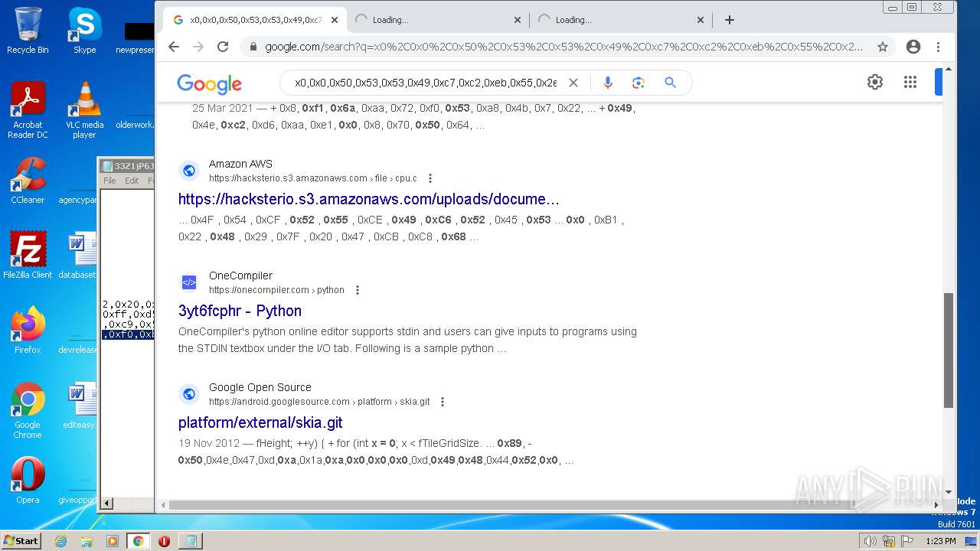
Task: Launch VLC media player shortcut
Action: point(84,110)
